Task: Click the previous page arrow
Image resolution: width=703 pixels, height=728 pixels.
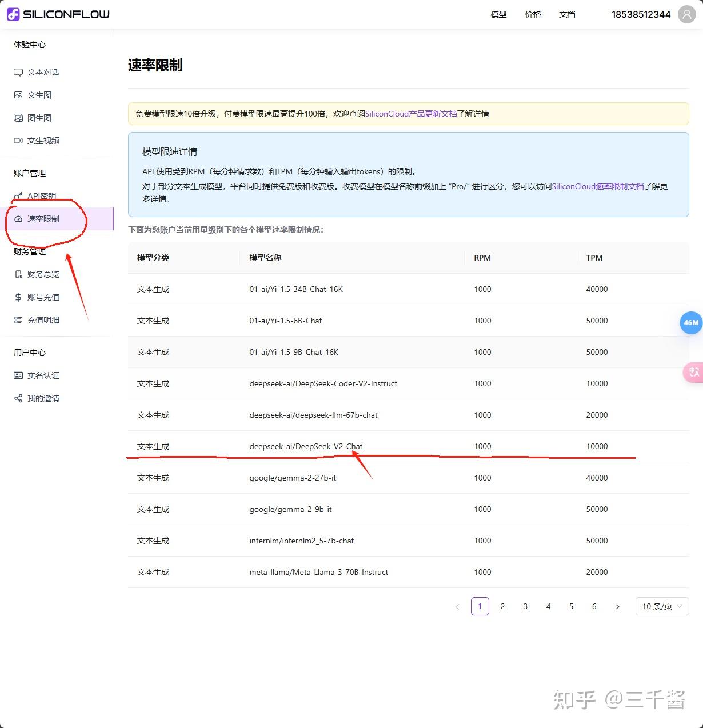Action: click(457, 606)
